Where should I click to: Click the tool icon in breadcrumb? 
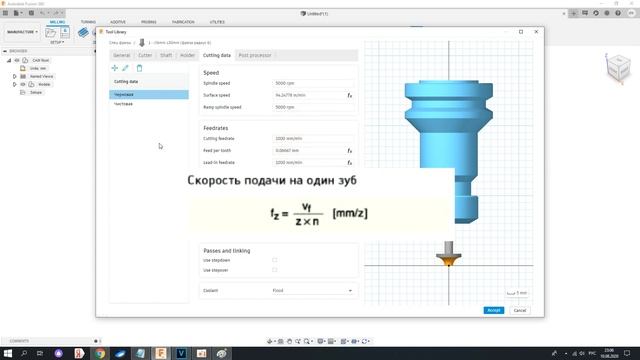(x=142, y=42)
